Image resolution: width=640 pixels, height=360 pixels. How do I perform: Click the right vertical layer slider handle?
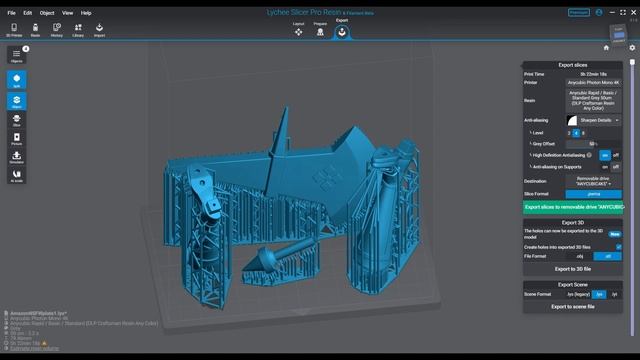coord(632,62)
